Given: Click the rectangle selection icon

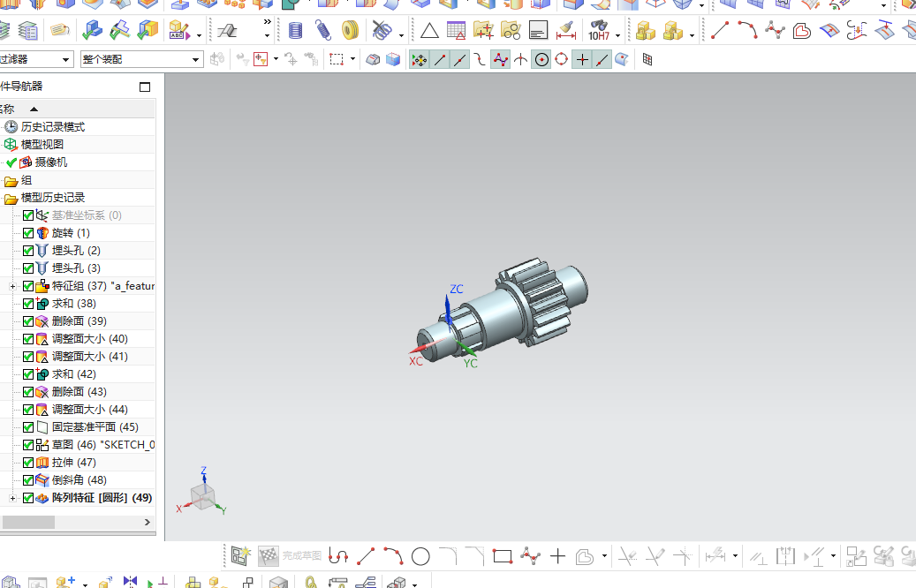Looking at the screenshot, I should tap(337, 59).
